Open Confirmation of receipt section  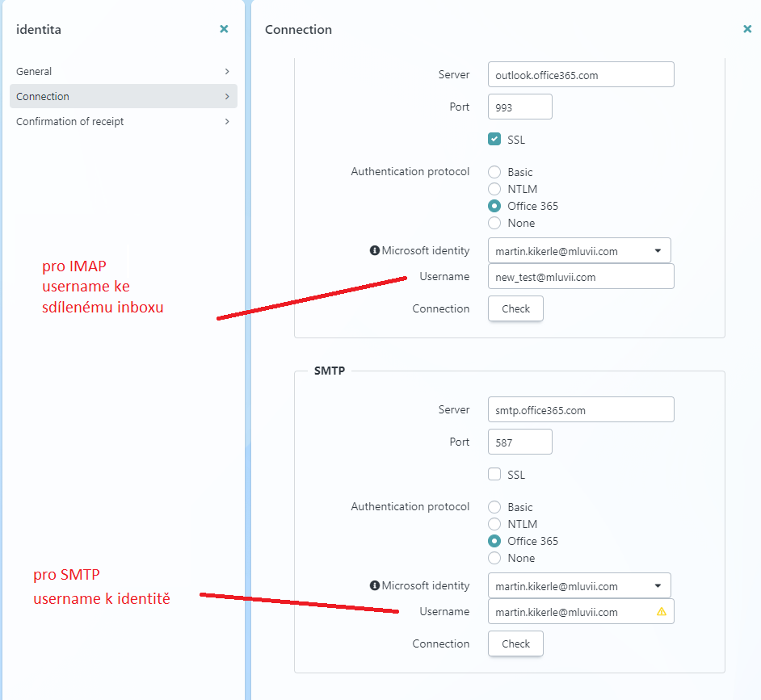coord(70,121)
